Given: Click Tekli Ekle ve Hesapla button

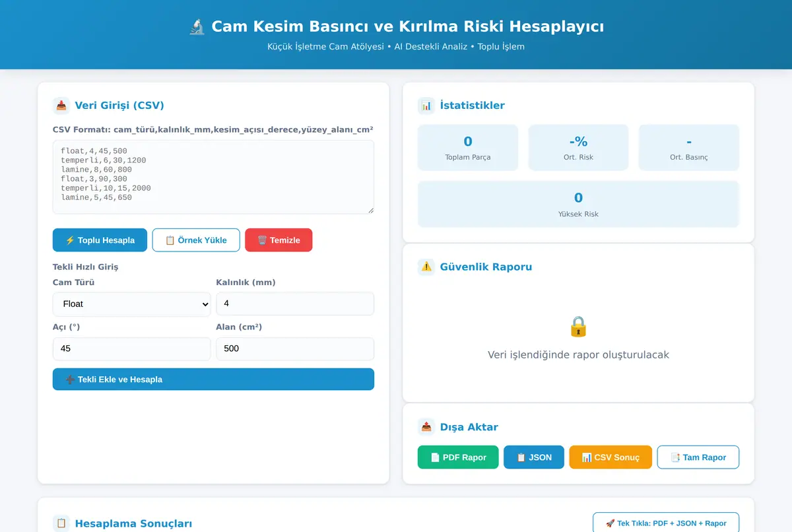Looking at the screenshot, I should pyautogui.click(x=213, y=380).
